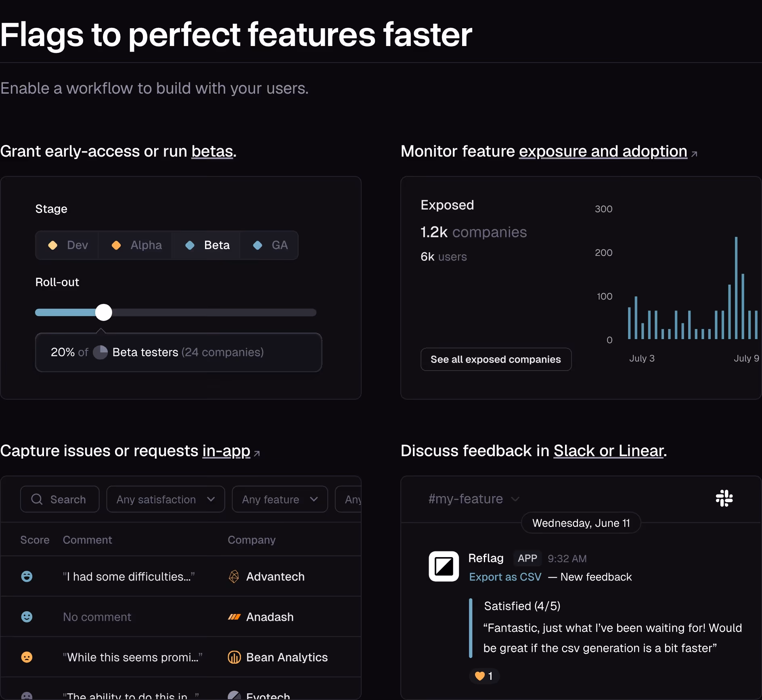Screen dimensions: 762x700
Task: Click the Slack logo icon
Action: 724,498
